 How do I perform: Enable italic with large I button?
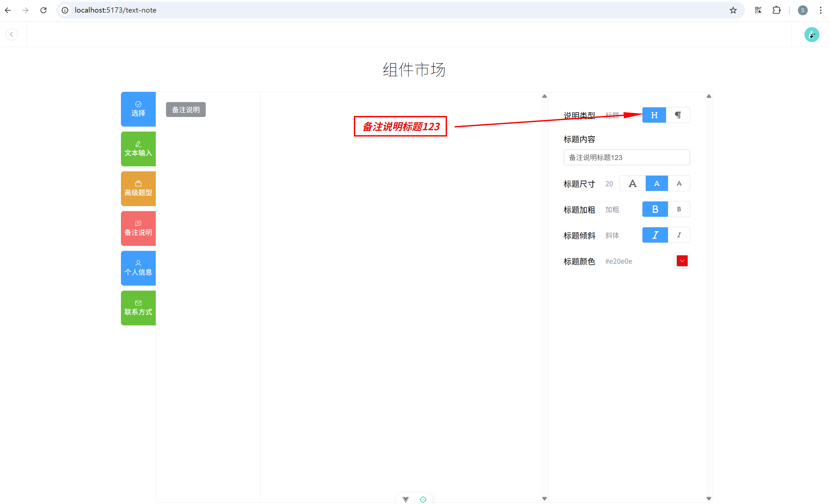655,235
